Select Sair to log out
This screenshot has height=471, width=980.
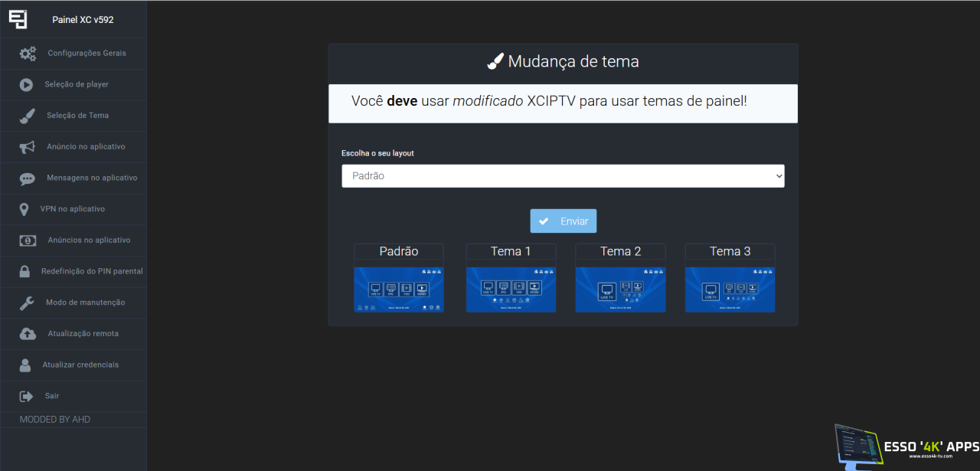[x=52, y=397]
